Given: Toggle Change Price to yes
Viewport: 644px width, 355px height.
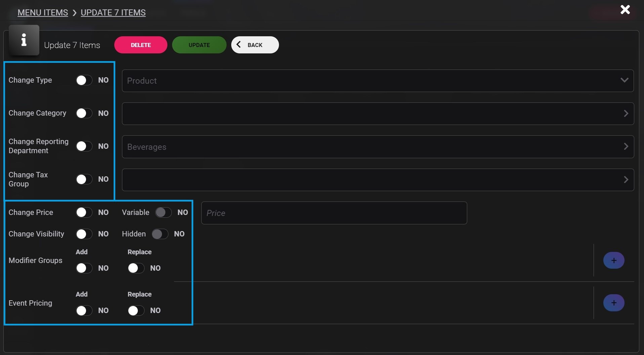Looking at the screenshot, I should [x=84, y=212].
